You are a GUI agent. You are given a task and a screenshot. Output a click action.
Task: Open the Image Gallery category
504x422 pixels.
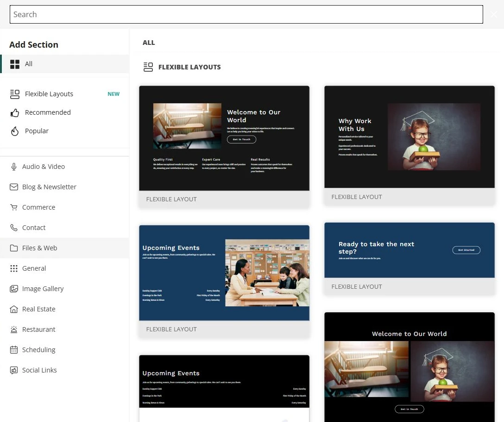click(65, 289)
